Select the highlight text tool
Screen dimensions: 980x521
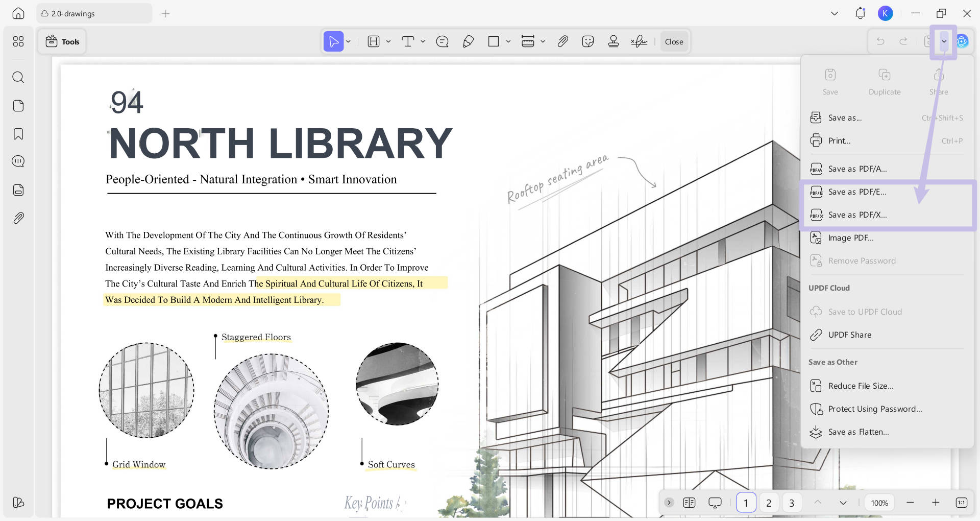[x=373, y=41]
